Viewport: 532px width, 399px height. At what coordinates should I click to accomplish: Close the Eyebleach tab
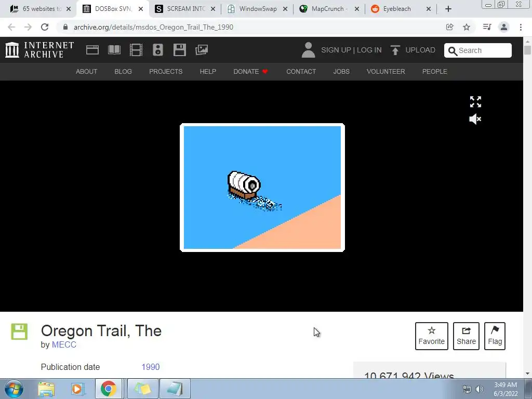[x=429, y=9]
